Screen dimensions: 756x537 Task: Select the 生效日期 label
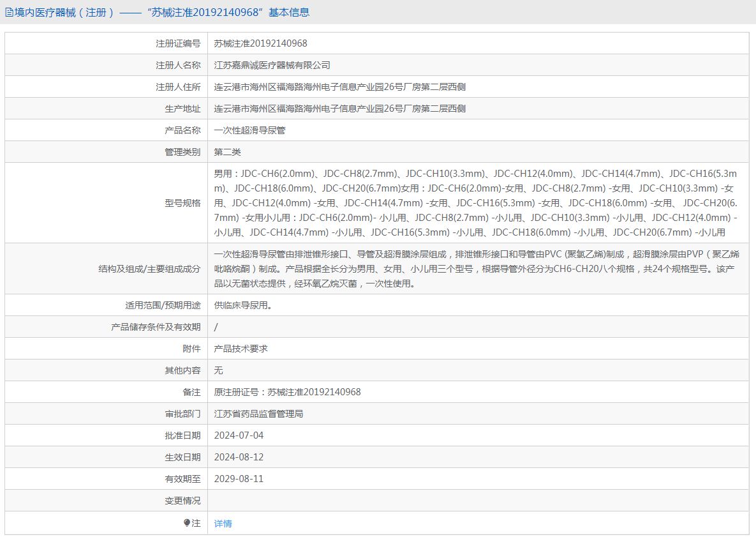point(182,457)
